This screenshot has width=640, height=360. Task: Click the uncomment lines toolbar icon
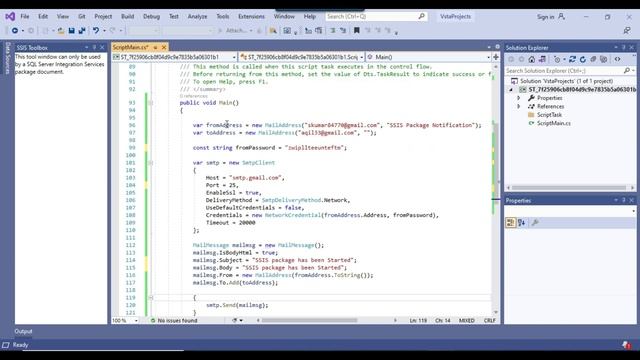pos(343,31)
